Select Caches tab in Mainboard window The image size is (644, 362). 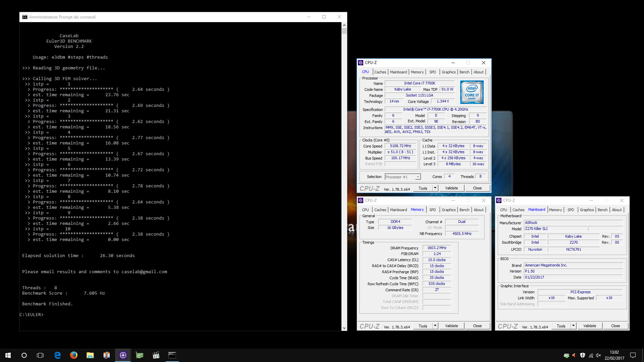pos(518,210)
